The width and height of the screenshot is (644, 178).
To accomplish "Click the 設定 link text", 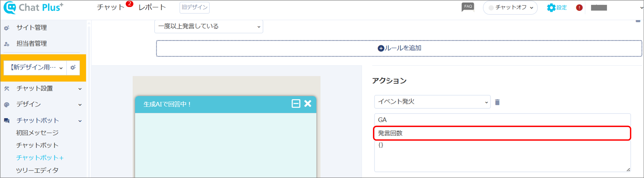I will [x=562, y=8].
